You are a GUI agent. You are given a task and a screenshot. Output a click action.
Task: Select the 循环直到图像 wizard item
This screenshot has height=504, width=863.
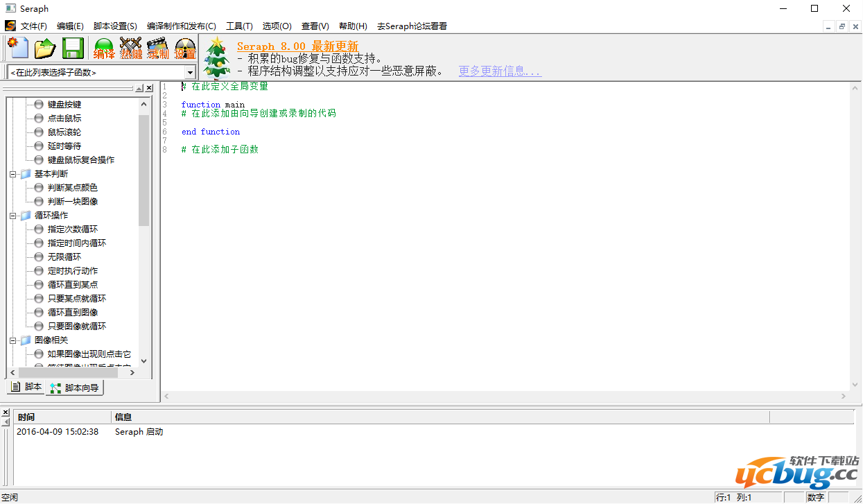(x=73, y=312)
